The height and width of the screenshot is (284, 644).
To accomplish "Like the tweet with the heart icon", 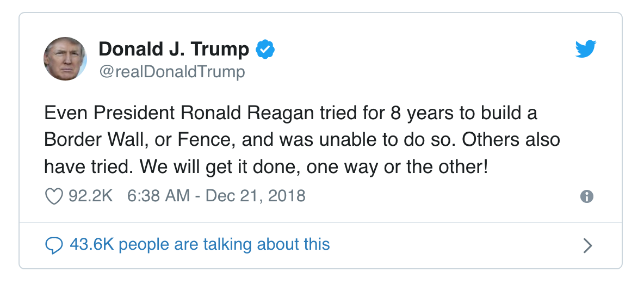I will (x=53, y=196).
